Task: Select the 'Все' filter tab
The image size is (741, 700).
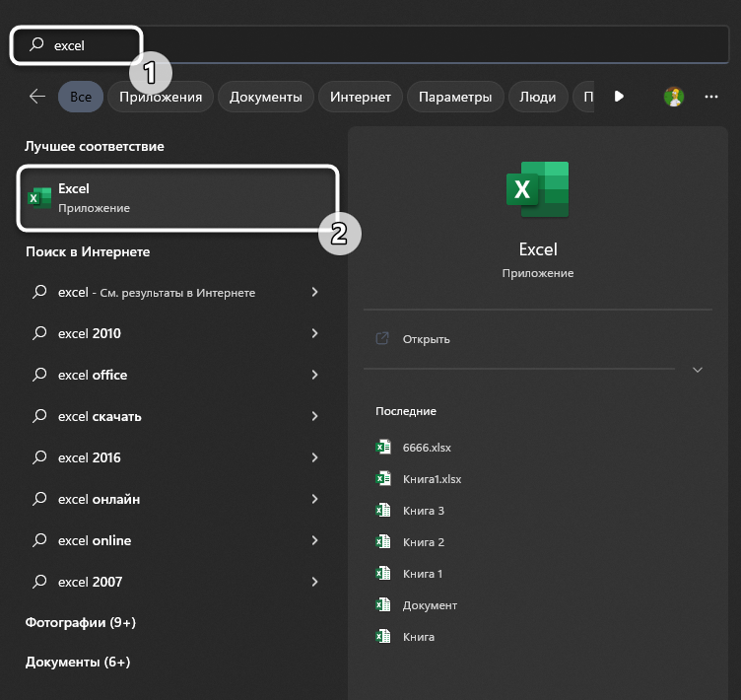Action: [x=81, y=97]
